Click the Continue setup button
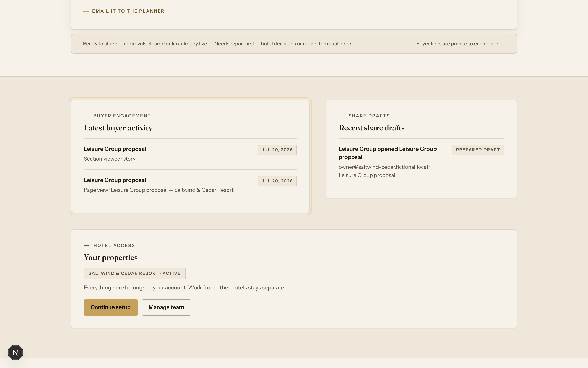This screenshot has height=368, width=588. coord(110,307)
